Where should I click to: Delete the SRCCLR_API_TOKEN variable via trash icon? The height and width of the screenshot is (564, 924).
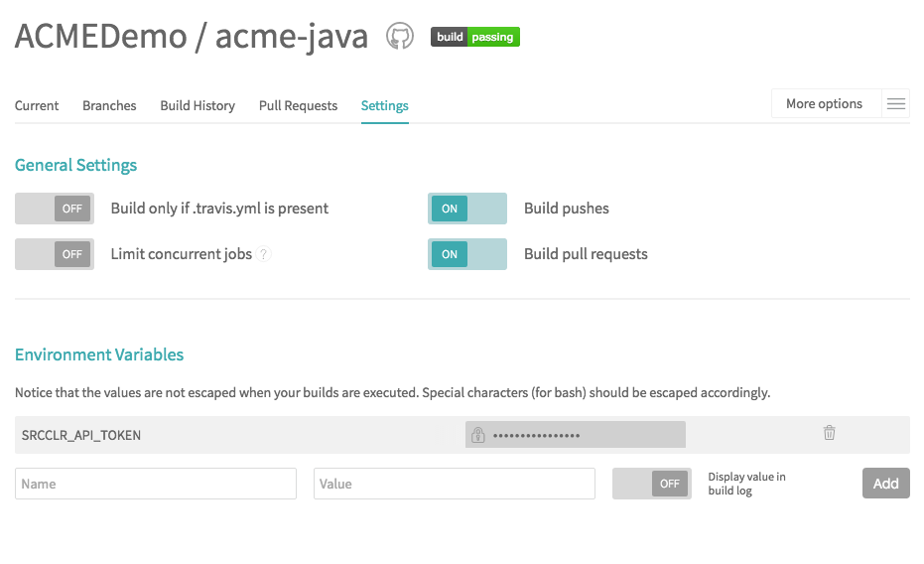829,433
